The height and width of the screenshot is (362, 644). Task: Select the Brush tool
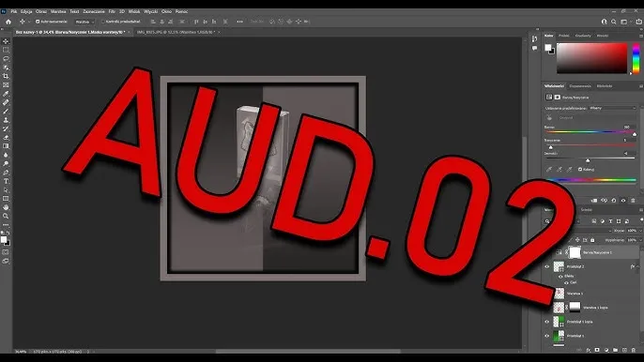(6, 112)
